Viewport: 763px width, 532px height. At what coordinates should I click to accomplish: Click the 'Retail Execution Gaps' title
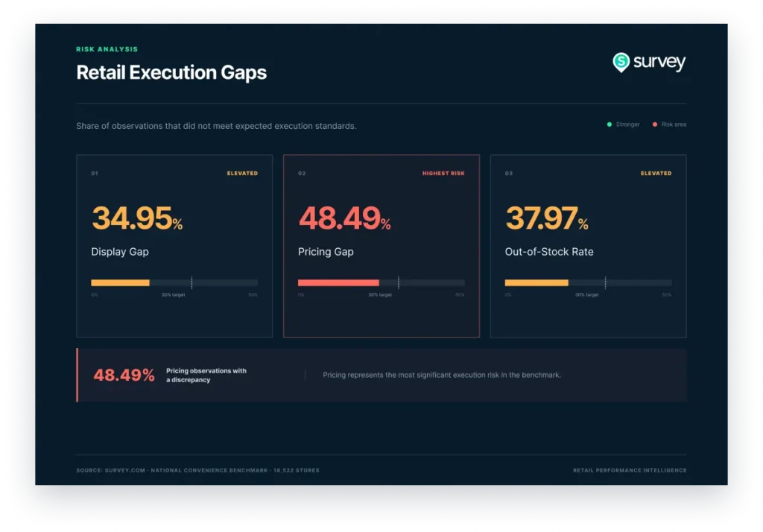pos(171,72)
